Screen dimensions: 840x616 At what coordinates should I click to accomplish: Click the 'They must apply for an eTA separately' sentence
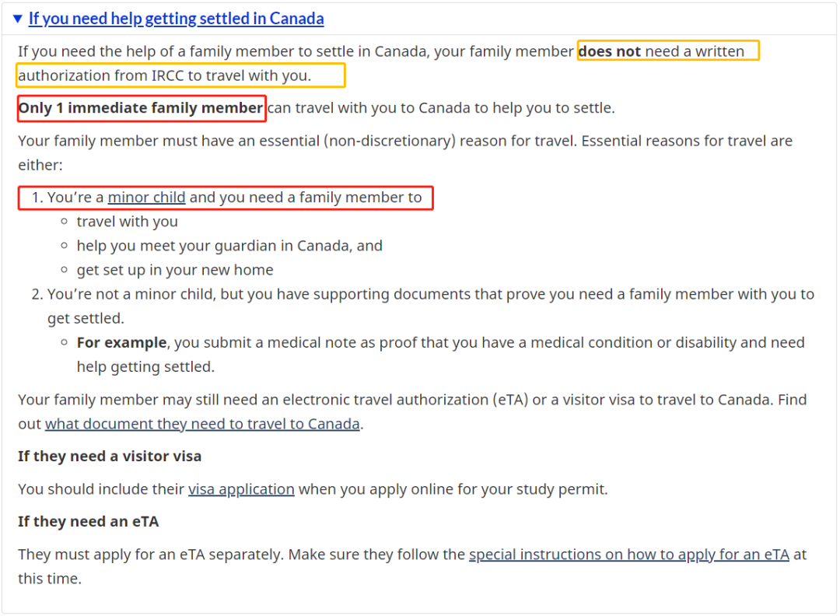pos(151,554)
